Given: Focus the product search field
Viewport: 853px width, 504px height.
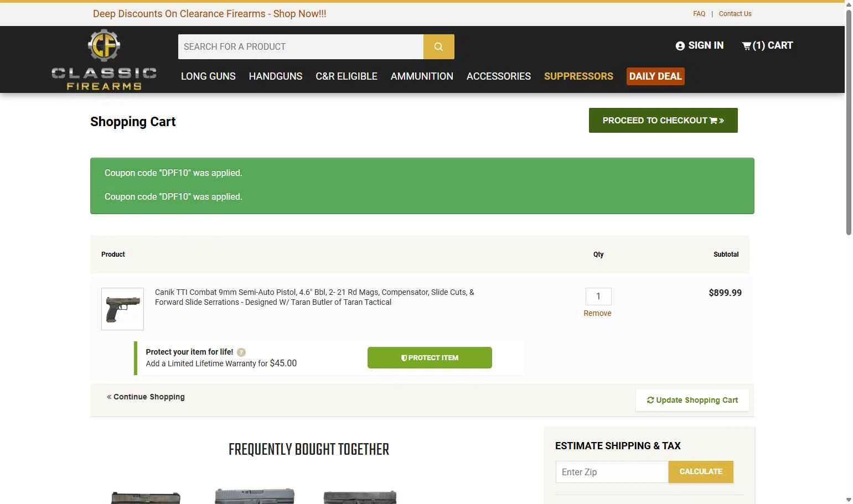Looking at the screenshot, I should 301,46.
